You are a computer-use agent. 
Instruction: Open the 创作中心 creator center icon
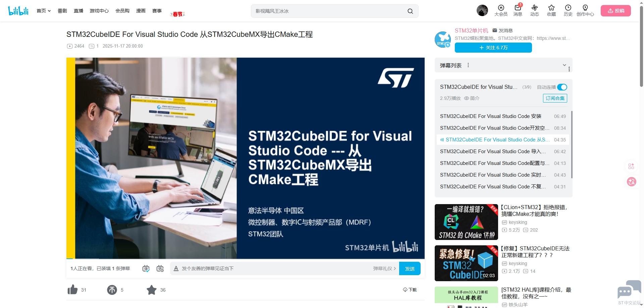click(585, 10)
